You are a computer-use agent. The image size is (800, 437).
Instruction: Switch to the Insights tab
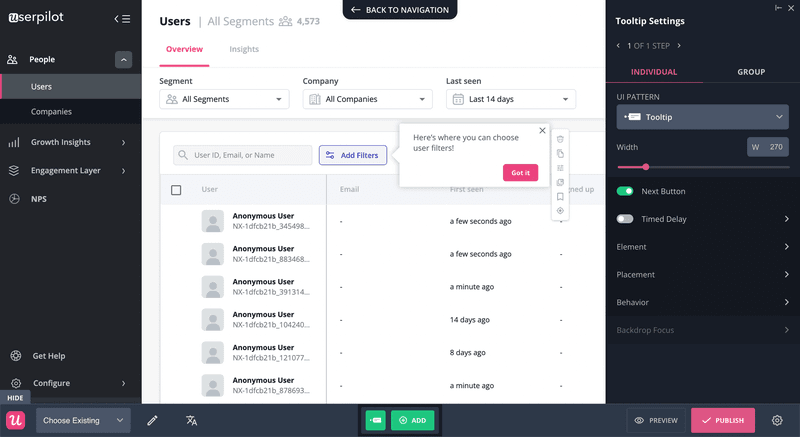point(244,49)
